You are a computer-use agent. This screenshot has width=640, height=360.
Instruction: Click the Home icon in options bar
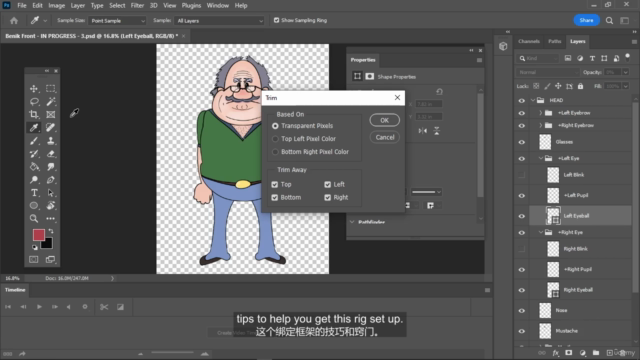click(14, 20)
